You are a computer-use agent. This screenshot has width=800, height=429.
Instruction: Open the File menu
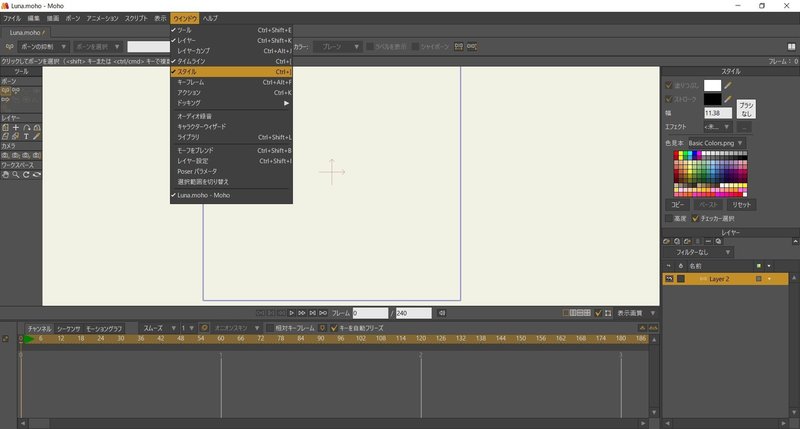12,18
